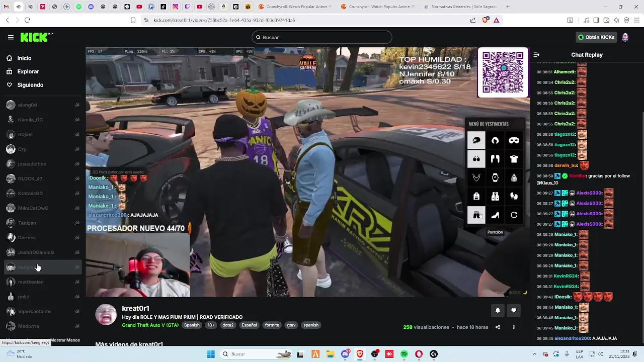Switch to the pinned Instagram tab
Viewport: 644px width, 362px height.
coord(176,7)
